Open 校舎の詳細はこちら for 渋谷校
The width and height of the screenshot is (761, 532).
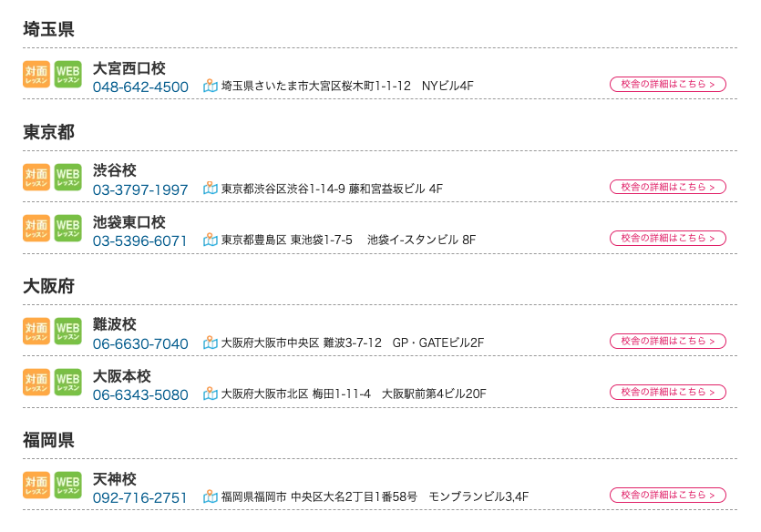(668, 187)
